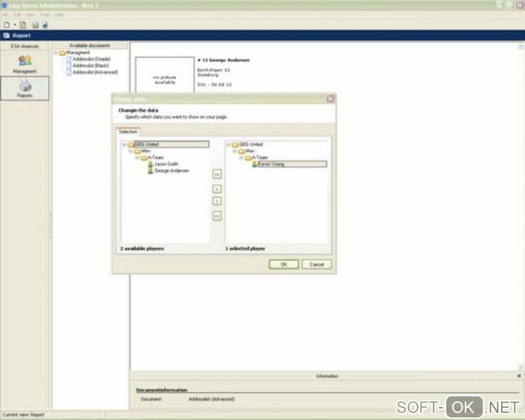Click the print preview toolbar icon
Screen dimensions: 525x420
35,25
